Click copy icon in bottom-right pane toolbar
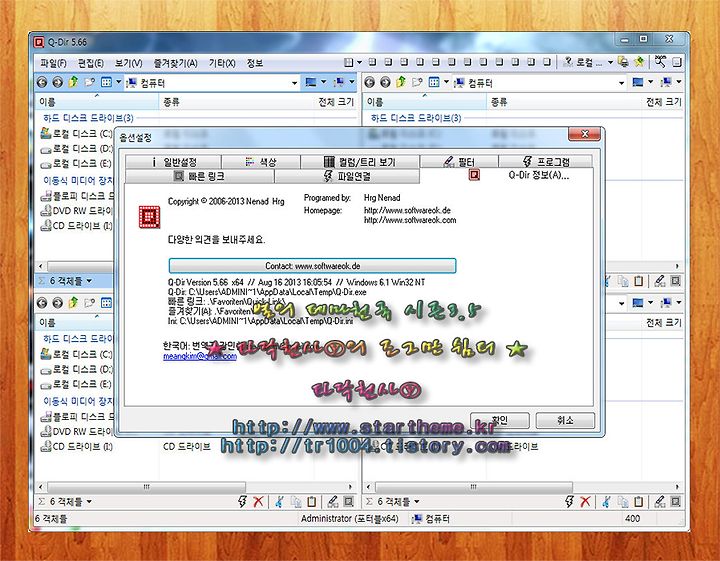This screenshot has height=561, width=720. (623, 501)
